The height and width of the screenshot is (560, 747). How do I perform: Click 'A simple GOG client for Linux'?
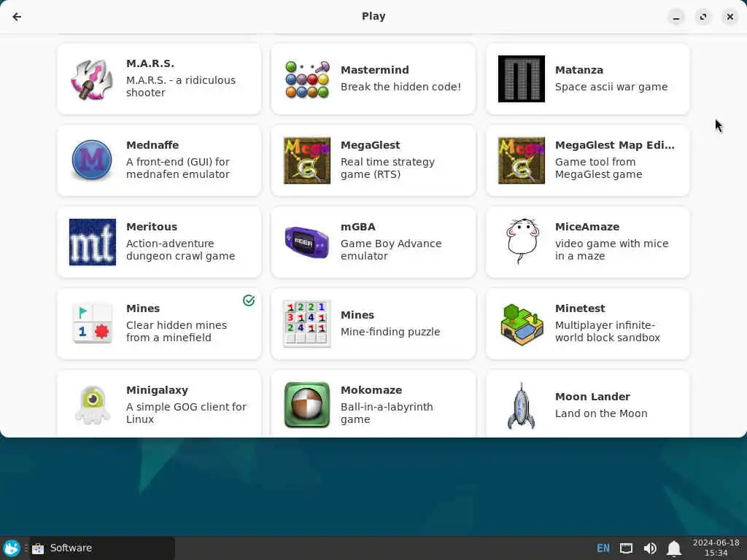point(186,413)
